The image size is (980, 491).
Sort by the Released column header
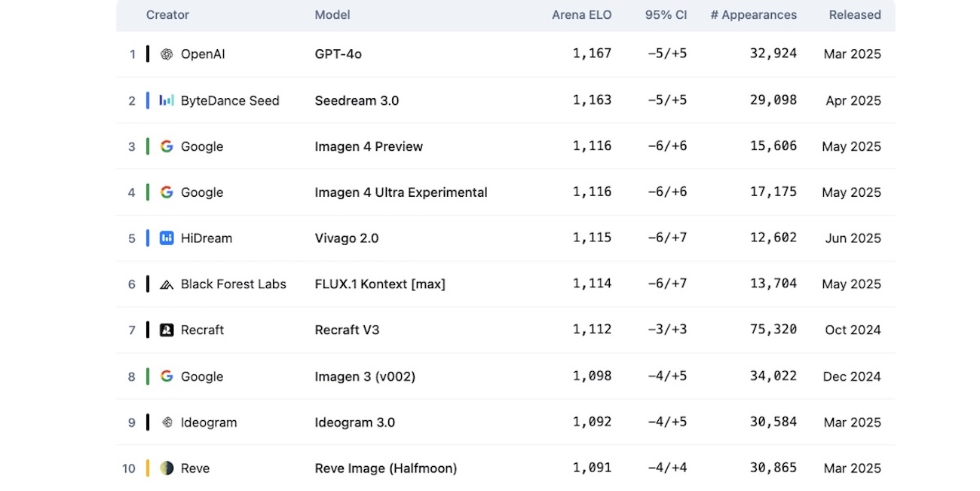click(x=854, y=15)
